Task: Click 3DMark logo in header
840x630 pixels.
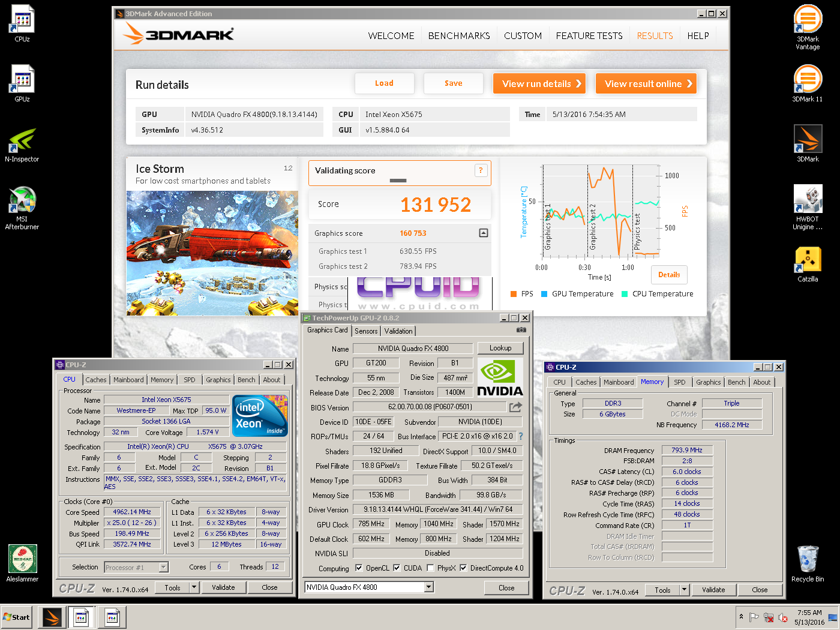Action: pyautogui.click(x=178, y=33)
